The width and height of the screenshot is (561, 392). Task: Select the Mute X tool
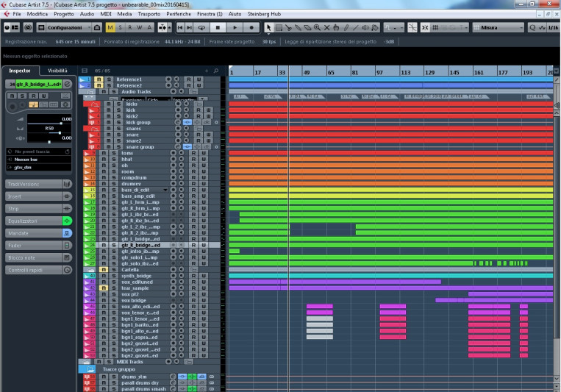pos(326,27)
